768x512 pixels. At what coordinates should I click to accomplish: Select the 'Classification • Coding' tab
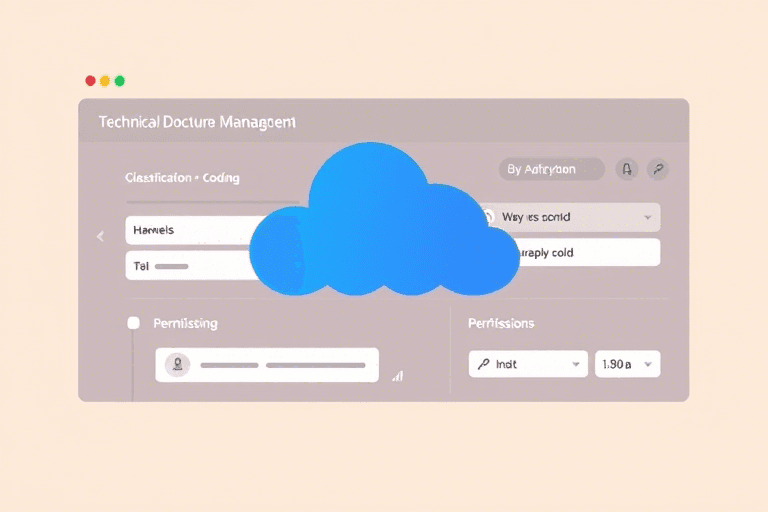pos(182,177)
